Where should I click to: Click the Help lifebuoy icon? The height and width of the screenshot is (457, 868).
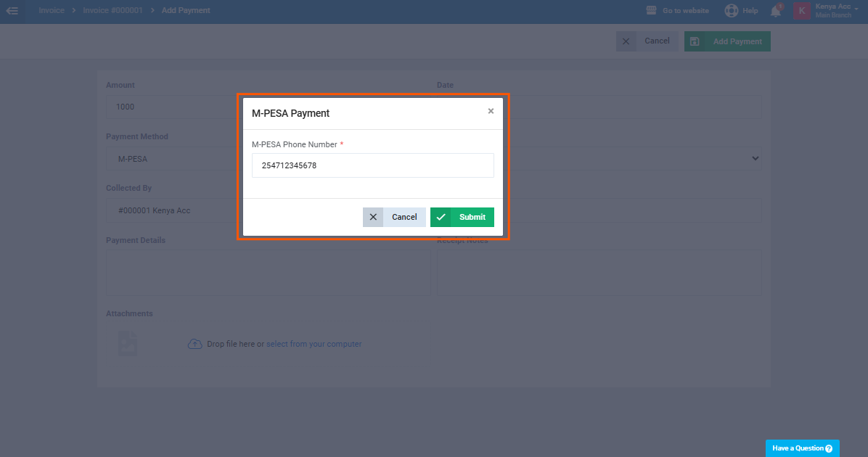[732, 10]
